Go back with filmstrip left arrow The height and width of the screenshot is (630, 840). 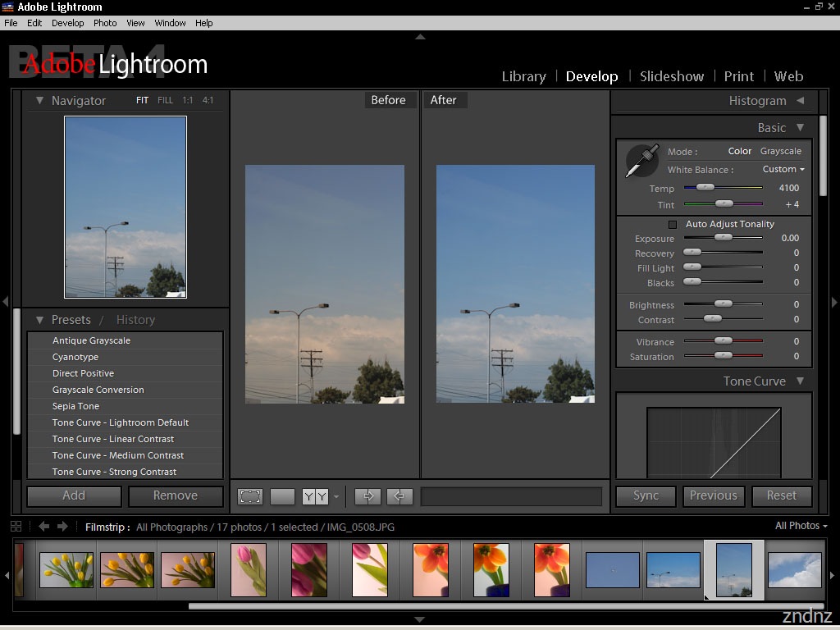[44, 527]
